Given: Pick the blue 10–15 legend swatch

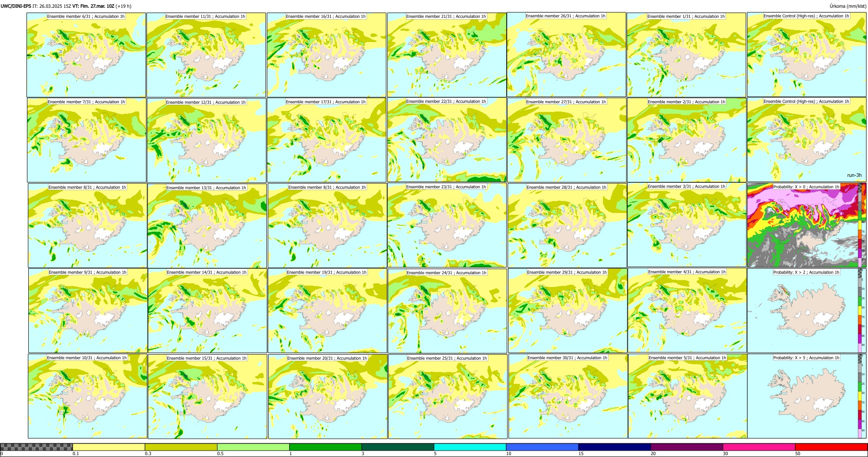Looking at the screenshot, I should tap(542, 447).
